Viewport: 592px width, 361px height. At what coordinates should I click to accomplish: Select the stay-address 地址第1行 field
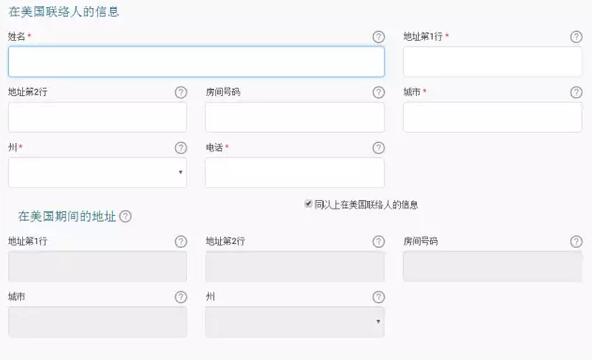click(x=97, y=267)
